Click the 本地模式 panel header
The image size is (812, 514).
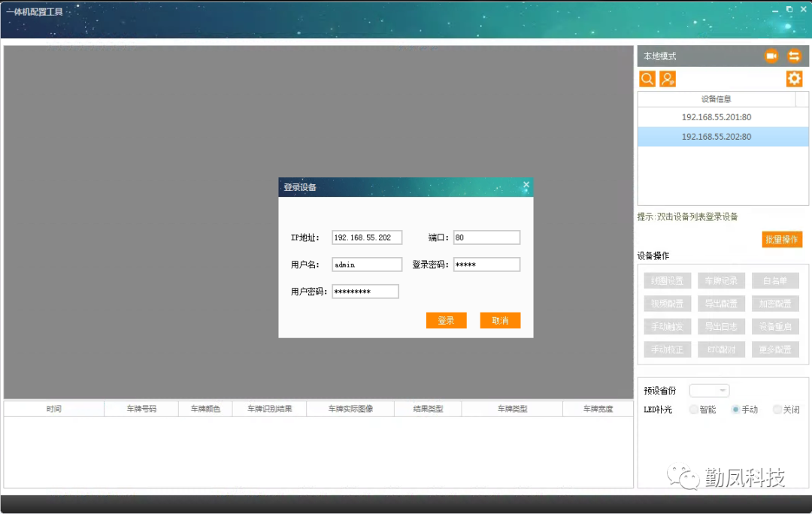click(662, 56)
